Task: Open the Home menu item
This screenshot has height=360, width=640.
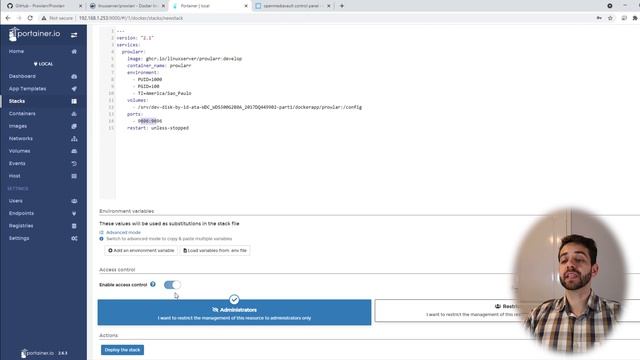Action: pos(16,51)
